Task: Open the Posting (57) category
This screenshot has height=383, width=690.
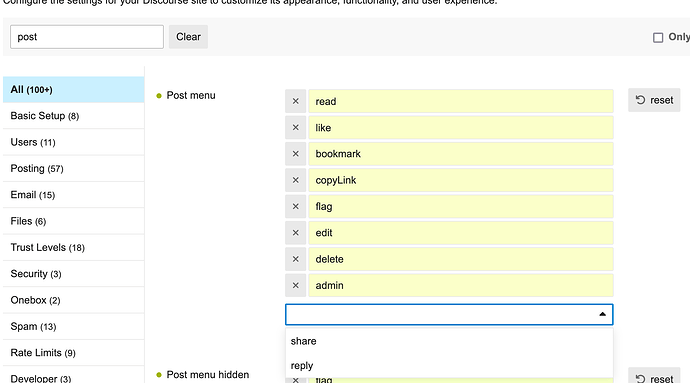Action: 73,169
